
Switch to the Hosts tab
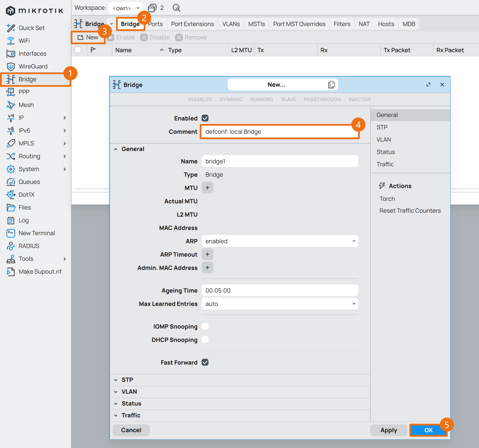tap(386, 24)
